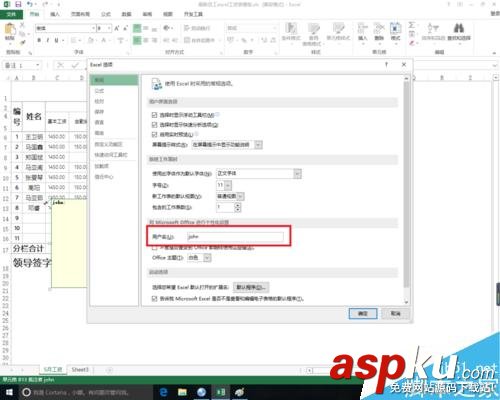500x400 pixels.
Task: Toggle 'show Quick Analysis options on selection' checkbox
Action: point(154,125)
